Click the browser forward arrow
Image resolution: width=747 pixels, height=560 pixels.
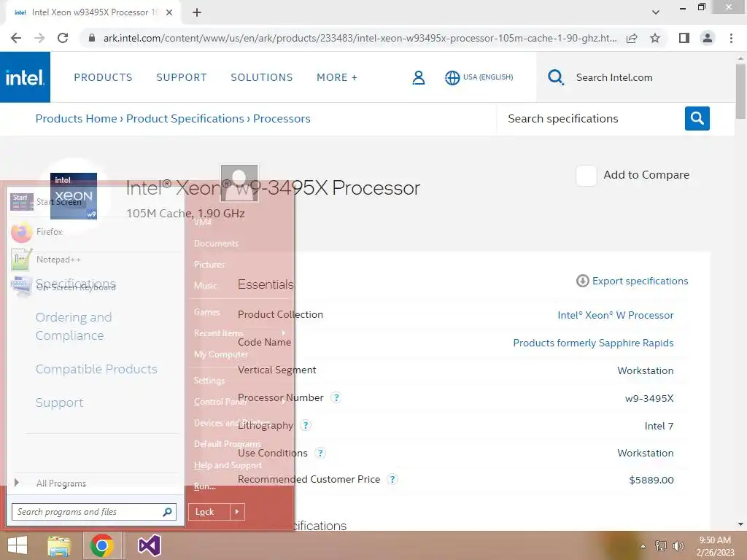[x=39, y=38]
